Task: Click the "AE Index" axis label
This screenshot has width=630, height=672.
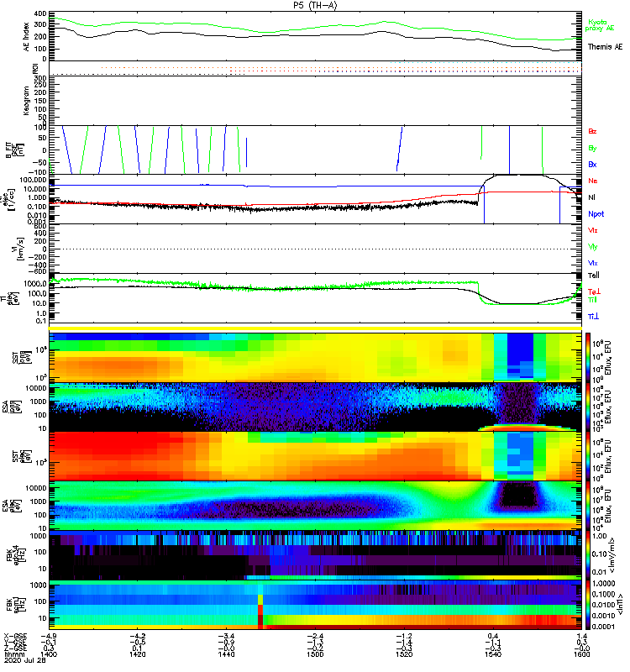Action: (x=27, y=37)
